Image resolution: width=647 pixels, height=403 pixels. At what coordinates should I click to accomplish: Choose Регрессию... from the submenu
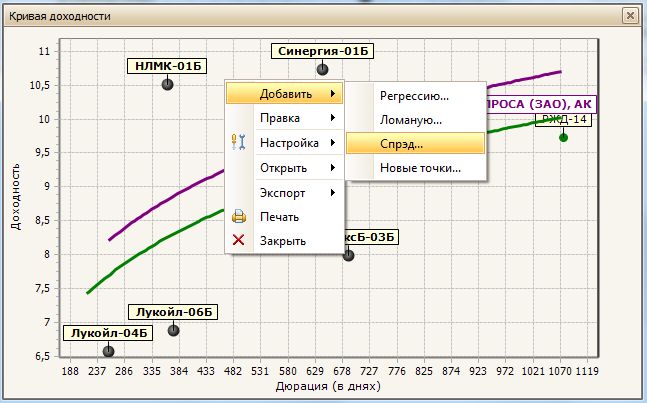[414, 96]
